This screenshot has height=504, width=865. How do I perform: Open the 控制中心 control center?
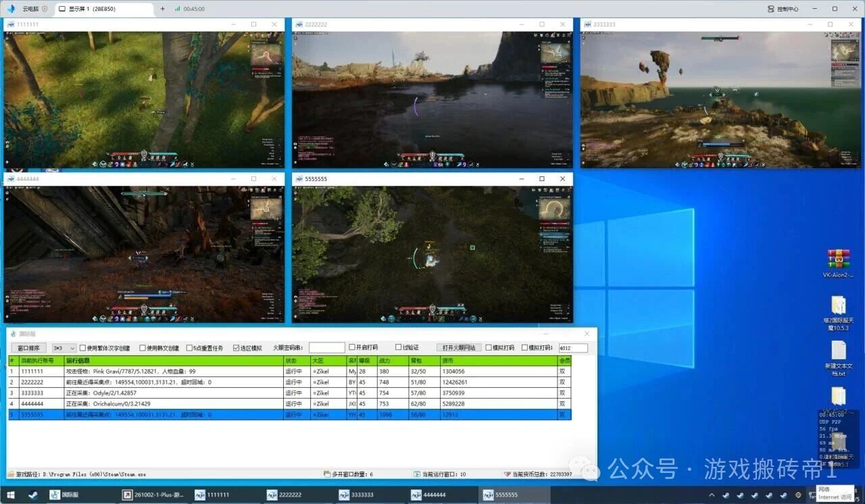pos(783,9)
